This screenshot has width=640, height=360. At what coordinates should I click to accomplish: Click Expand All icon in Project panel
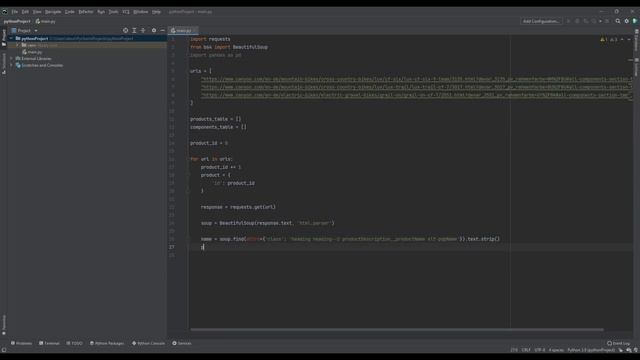pos(134,31)
